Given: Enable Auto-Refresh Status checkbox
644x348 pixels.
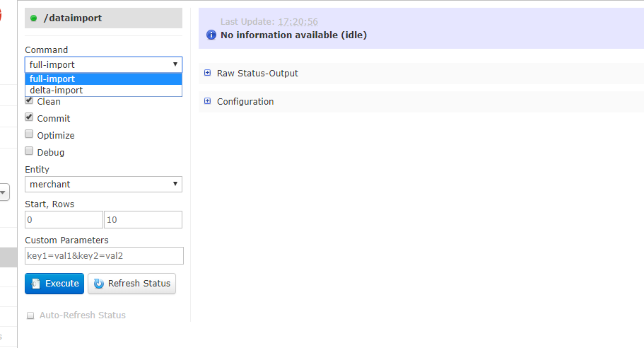Looking at the screenshot, I should click(30, 315).
